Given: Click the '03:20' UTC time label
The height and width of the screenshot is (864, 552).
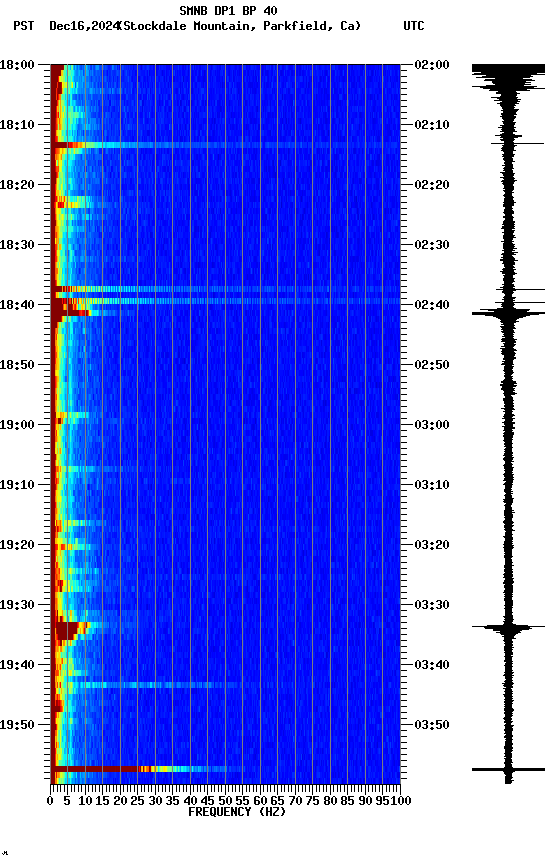Looking at the screenshot, I should 432,546.
